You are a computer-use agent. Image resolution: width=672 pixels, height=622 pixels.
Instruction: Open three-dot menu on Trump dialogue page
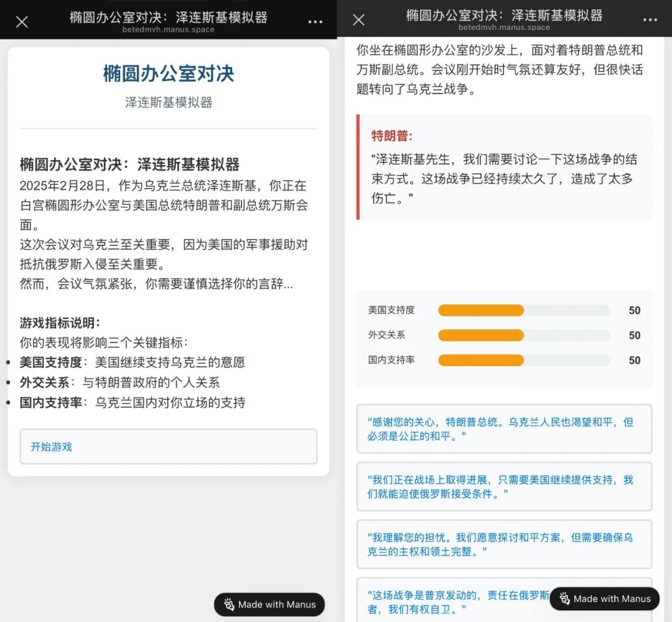click(650, 20)
